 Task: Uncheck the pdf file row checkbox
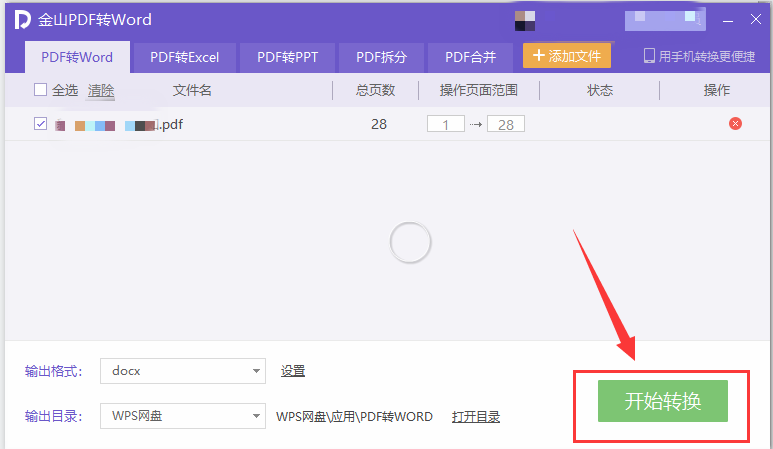[40, 123]
